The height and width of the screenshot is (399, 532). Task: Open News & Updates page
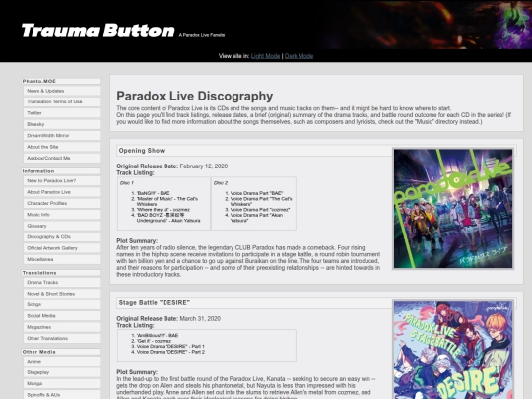click(x=62, y=91)
